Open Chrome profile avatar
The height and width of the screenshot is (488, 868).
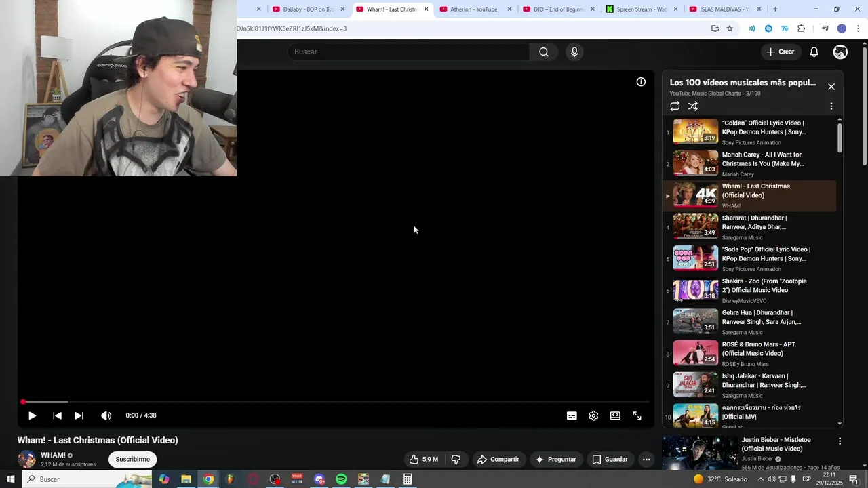pos(842,28)
